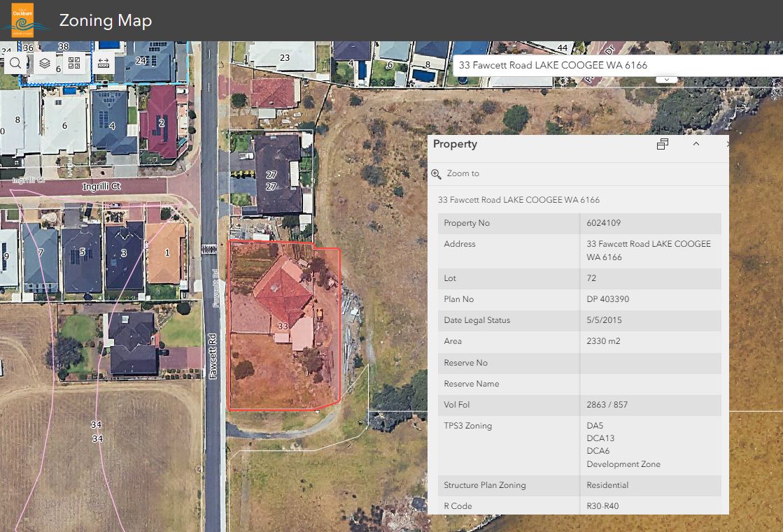The width and height of the screenshot is (783, 532).
Task: Collapse the Property panel with the chevron
Action: click(696, 143)
